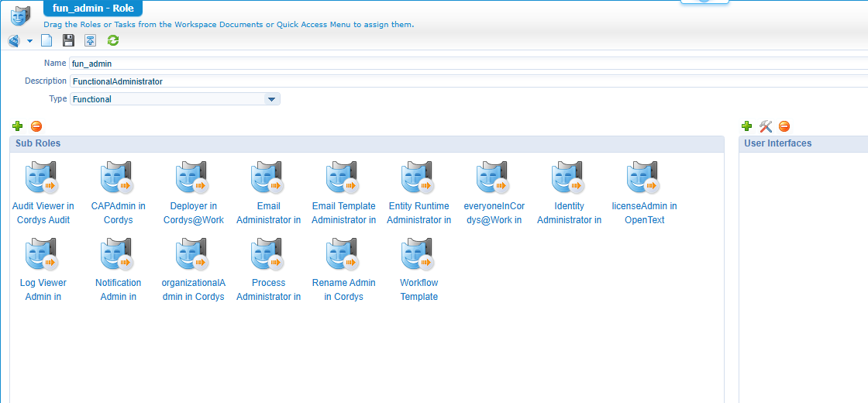This screenshot has width=868, height=403.
Task: Click in the Name input field
Action: (465, 64)
